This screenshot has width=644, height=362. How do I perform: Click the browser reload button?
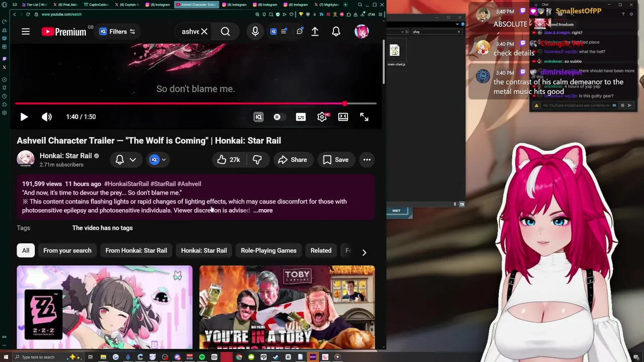pyautogui.click(x=28, y=14)
